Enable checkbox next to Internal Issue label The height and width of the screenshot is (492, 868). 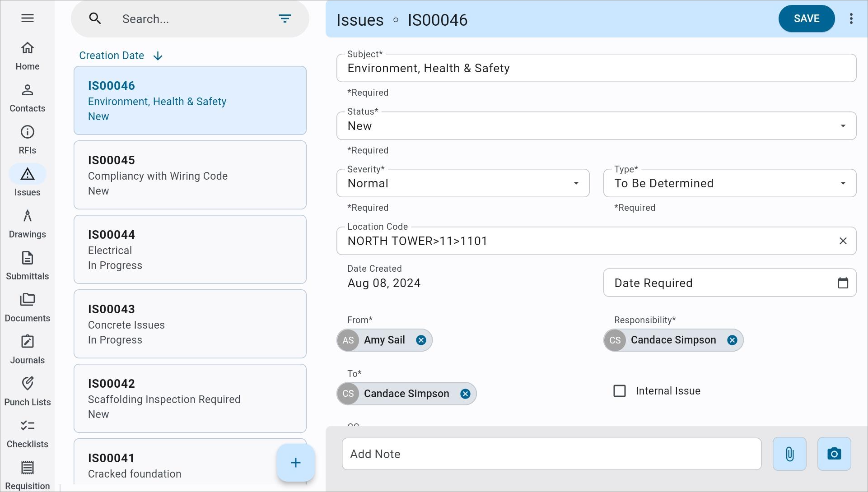tap(620, 390)
